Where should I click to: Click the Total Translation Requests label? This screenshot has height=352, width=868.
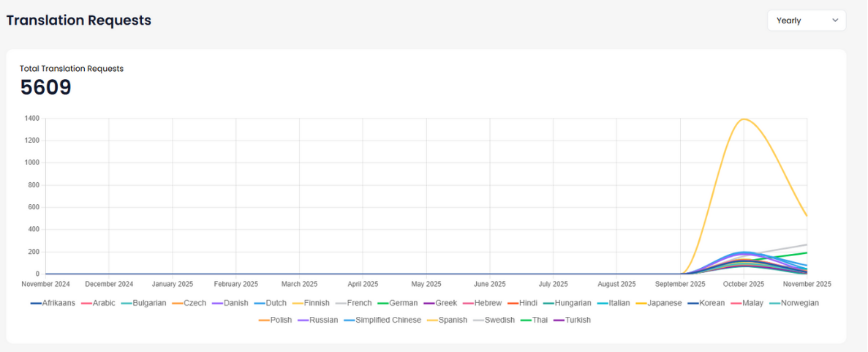(72, 69)
